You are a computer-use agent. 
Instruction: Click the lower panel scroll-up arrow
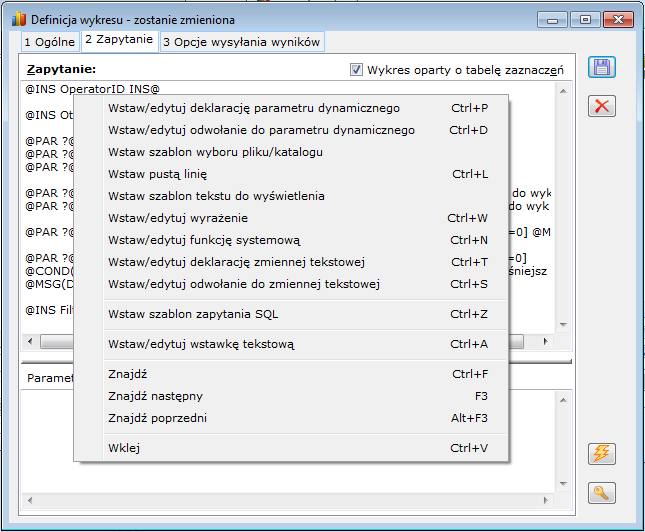tap(564, 400)
